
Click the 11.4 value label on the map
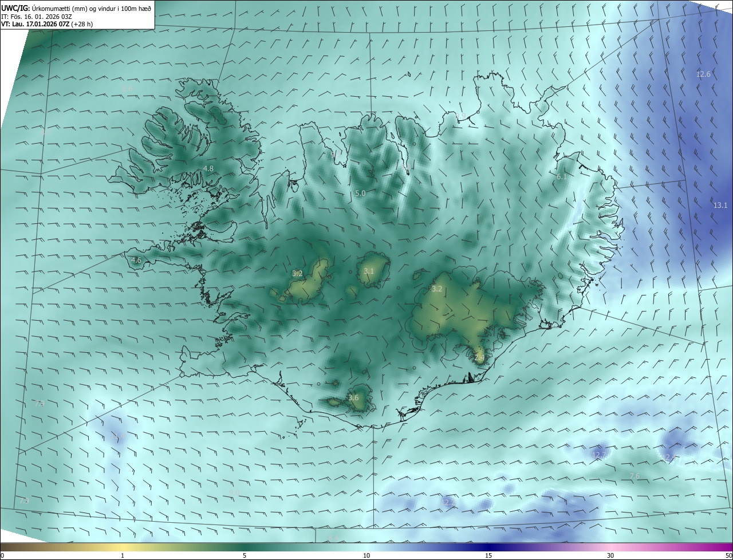[119, 436]
